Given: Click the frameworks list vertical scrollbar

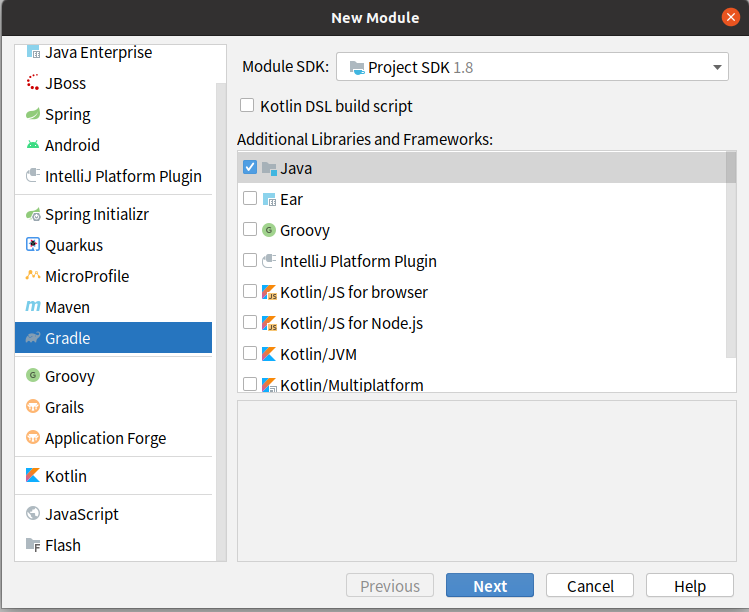Looking at the screenshot, I should (731, 254).
